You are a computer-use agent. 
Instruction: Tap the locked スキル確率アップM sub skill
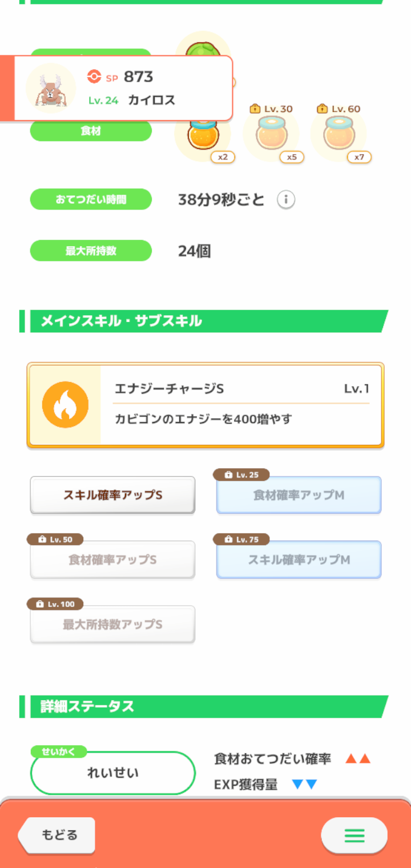pyautogui.click(x=299, y=560)
